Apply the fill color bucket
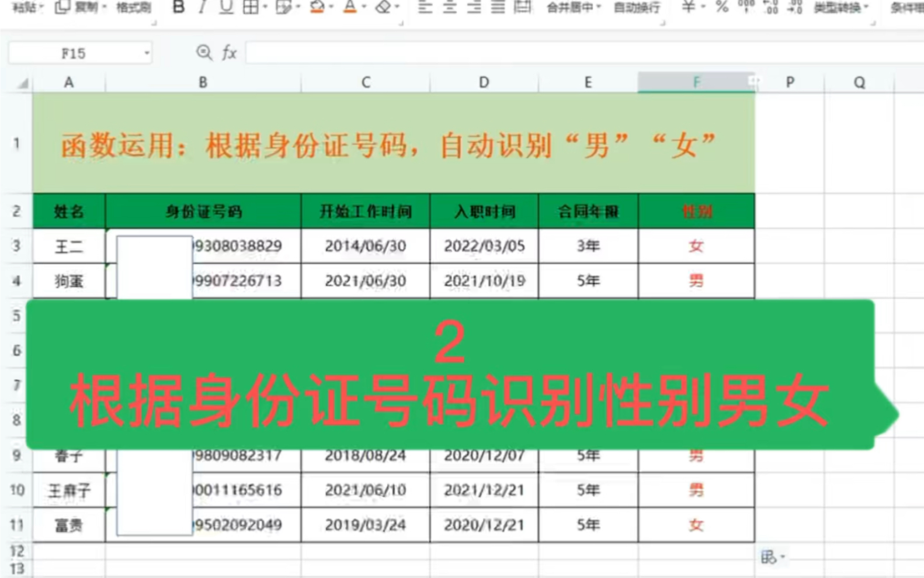924x578 pixels. pyautogui.click(x=317, y=7)
